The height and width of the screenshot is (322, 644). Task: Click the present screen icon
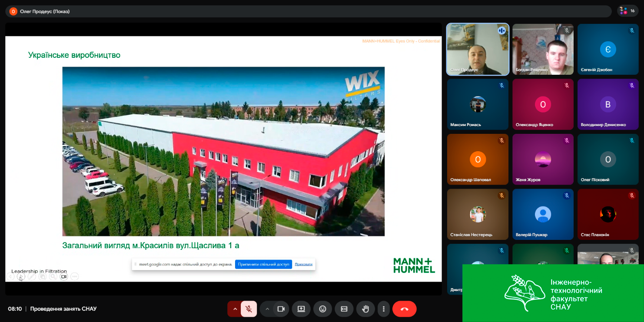click(301, 309)
